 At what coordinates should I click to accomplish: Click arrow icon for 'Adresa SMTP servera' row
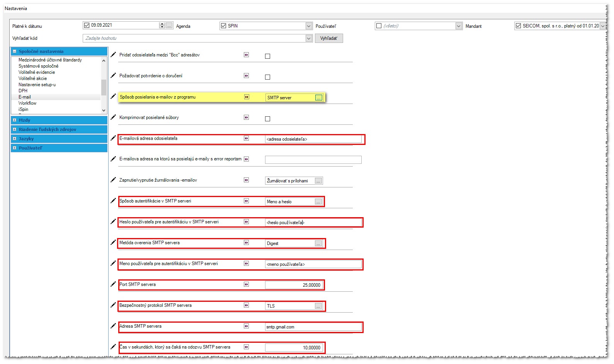246,326
